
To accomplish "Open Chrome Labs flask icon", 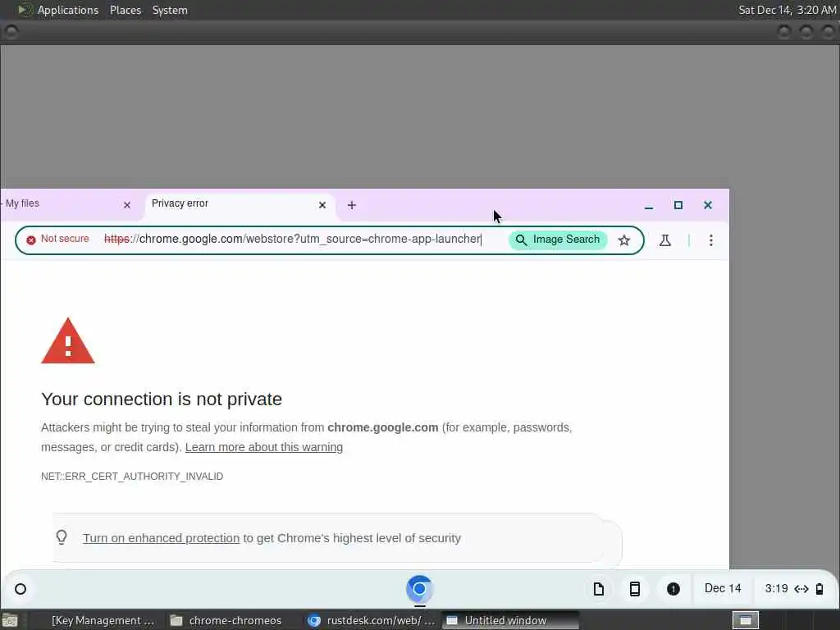I will (x=664, y=240).
